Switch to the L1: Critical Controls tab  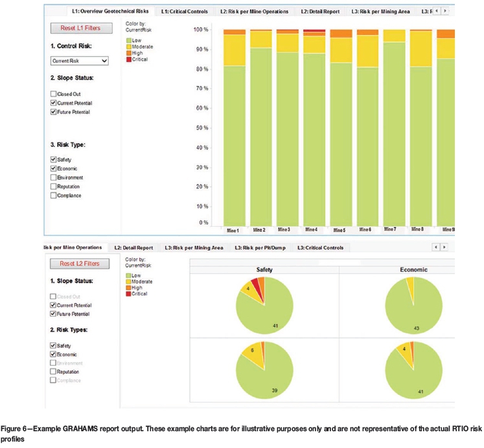pyautogui.click(x=186, y=11)
